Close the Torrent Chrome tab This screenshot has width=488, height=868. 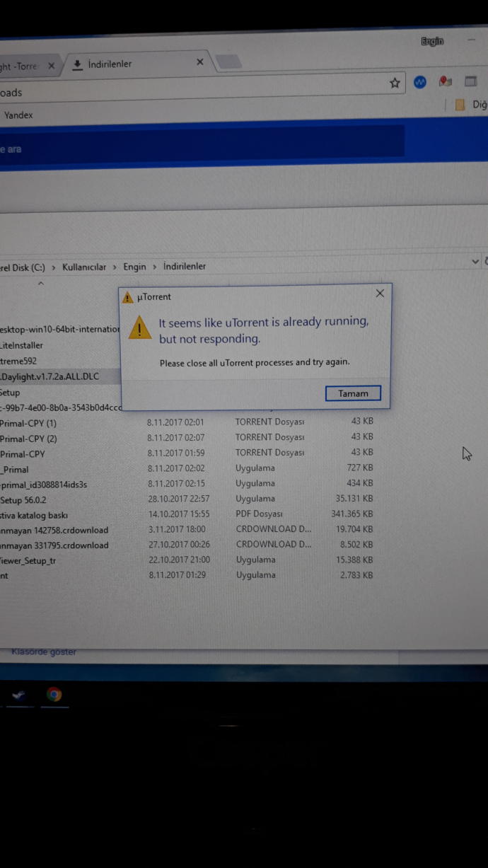click(51, 66)
